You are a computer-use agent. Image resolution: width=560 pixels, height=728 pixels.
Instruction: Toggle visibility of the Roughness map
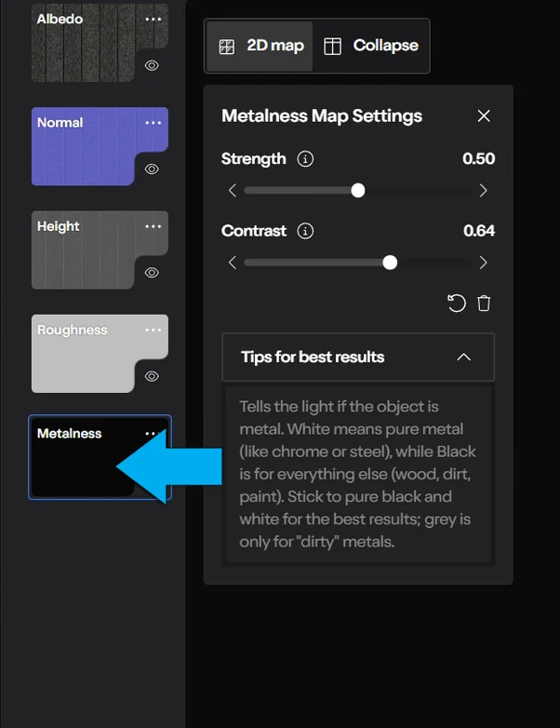point(152,376)
